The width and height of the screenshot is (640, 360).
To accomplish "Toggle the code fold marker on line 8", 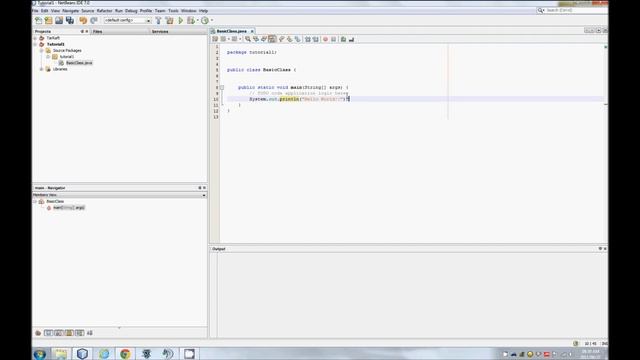I will [222, 87].
